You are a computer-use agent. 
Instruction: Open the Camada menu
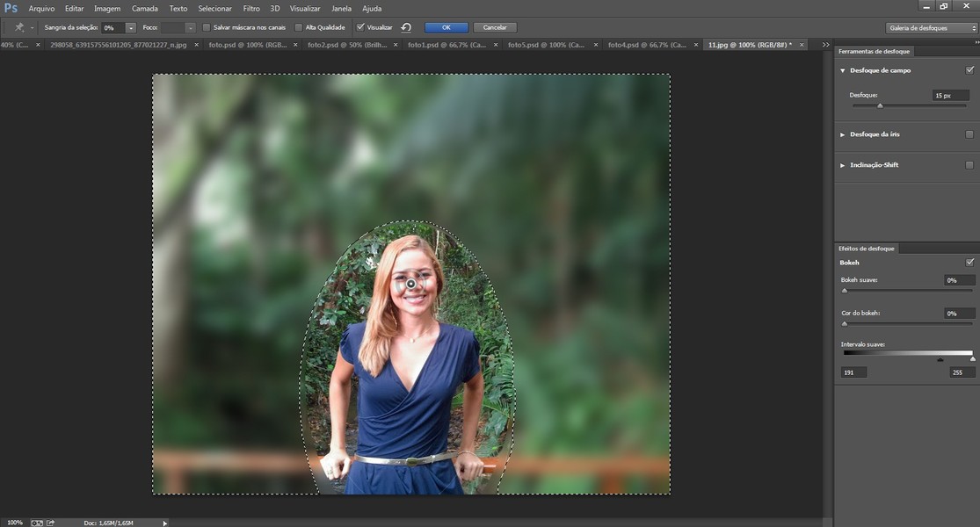tap(144, 9)
